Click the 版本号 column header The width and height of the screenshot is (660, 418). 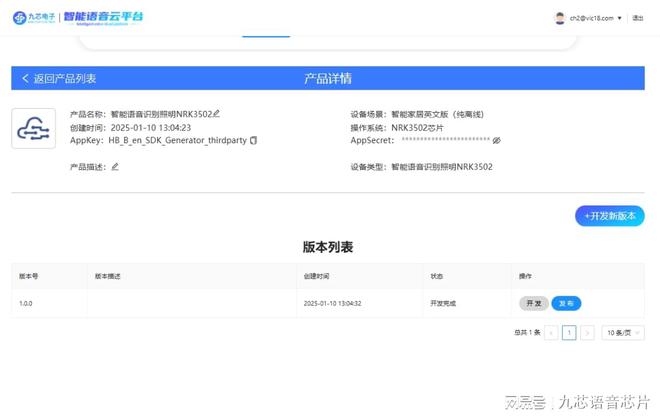click(x=29, y=276)
